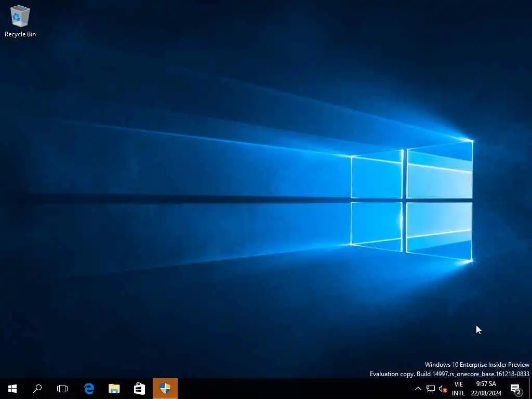Image resolution: width=532 pixels, height=399 pixels.
Task: Show hidden system tray icons
Action: click(x=418, y=389)
